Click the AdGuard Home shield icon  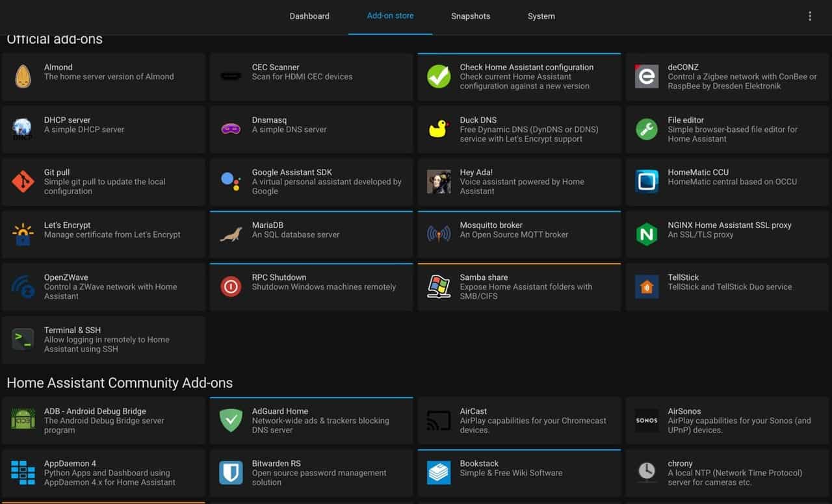coord(231,420)
